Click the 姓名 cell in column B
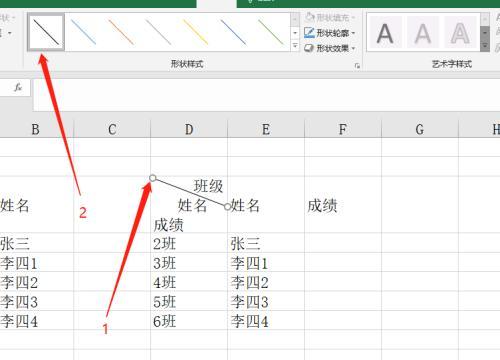 click(37, 205)
